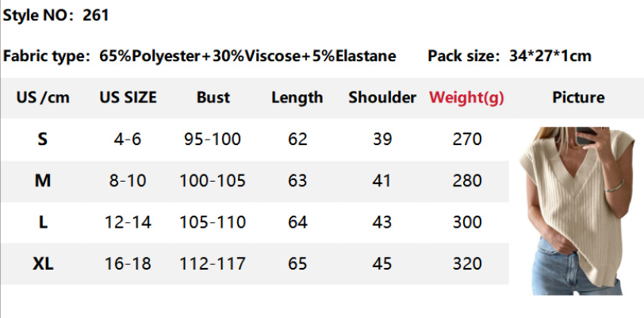Select the 8-10 US size cell

click(128, 181)
